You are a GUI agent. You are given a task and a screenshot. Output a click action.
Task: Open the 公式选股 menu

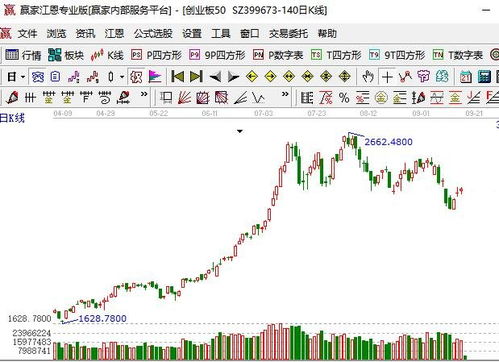tap(153, 34)
